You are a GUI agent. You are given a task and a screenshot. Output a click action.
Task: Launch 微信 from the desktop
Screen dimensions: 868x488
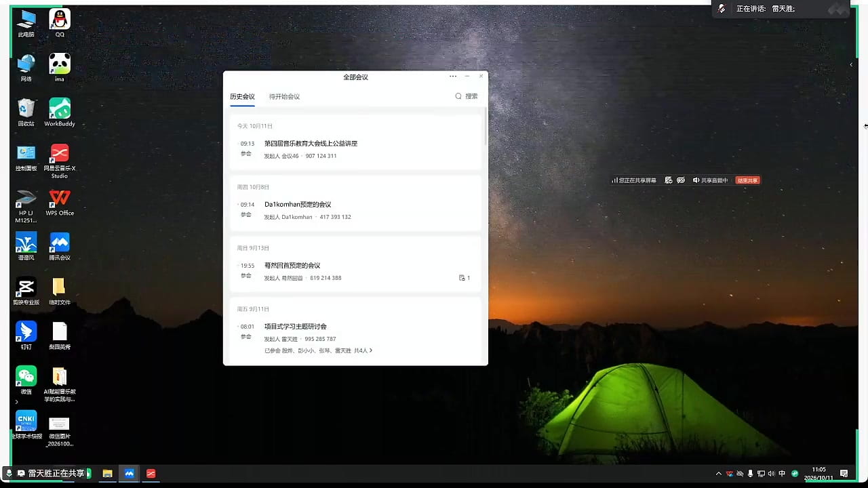click(x=26, y=381)
